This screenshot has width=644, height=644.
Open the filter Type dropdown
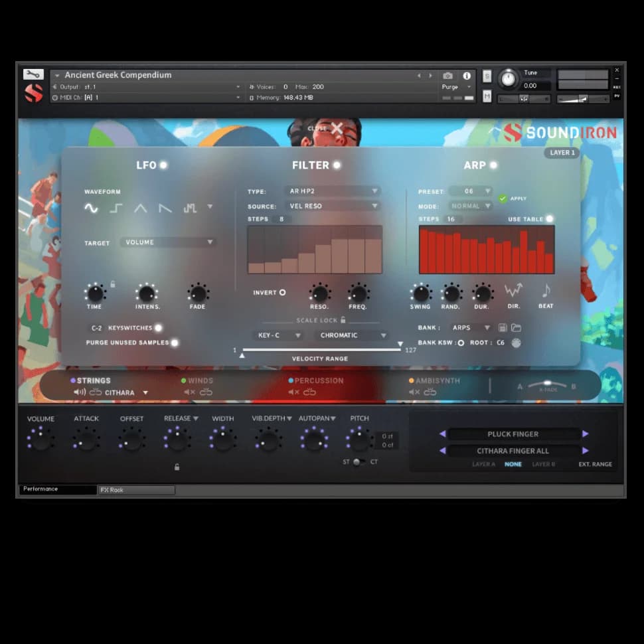pyautogui.click(x=332, y=191)
